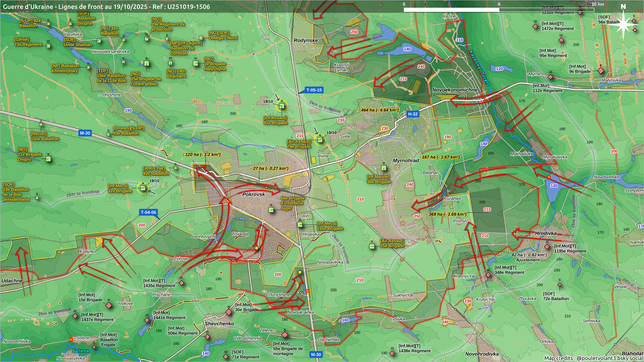644x362 pixels.
Task: Click the H-32 highway shield
Action: (x=413, y=114)
